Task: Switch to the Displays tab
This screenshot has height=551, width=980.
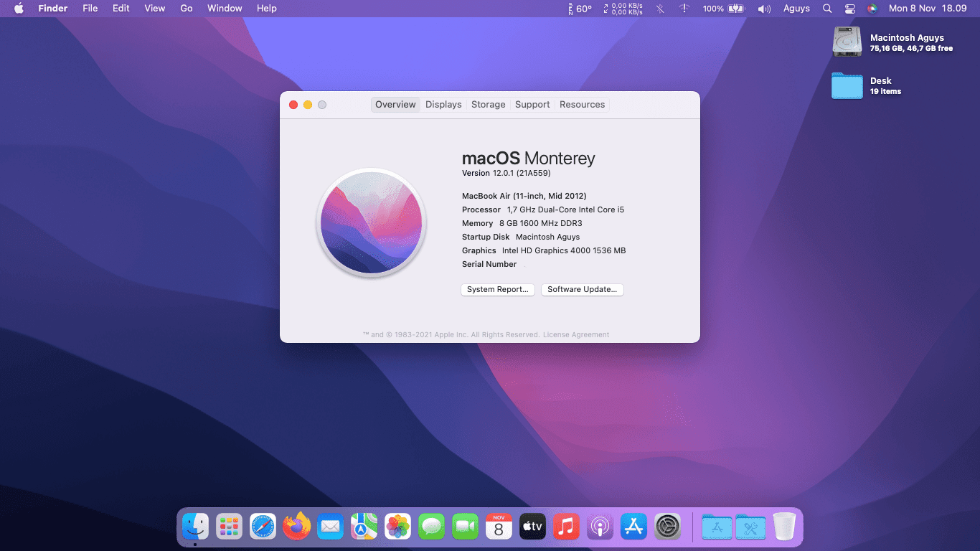Action: (x=443, y=105)
